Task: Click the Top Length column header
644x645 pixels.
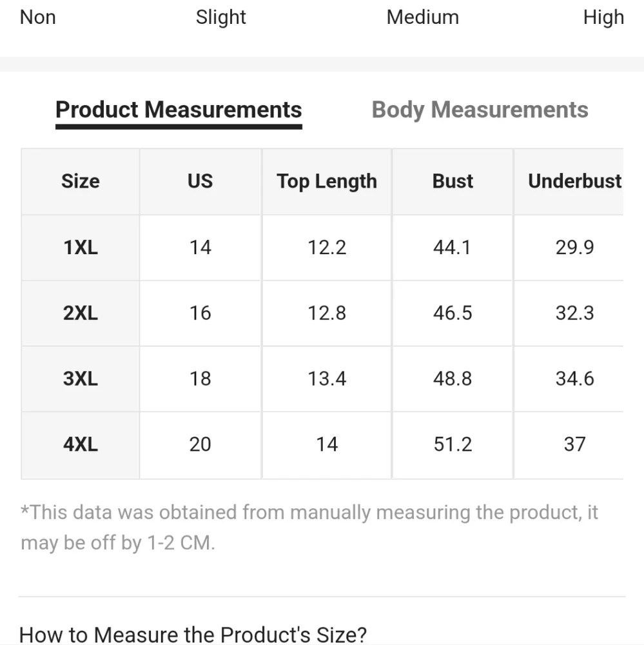Action: tap(327, 181)
